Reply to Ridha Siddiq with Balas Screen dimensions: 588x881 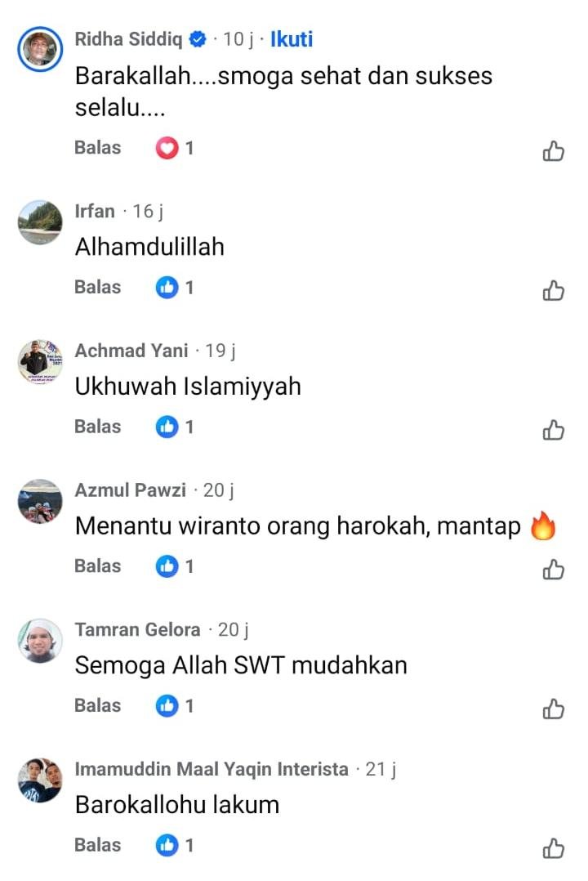coord(98,148)
